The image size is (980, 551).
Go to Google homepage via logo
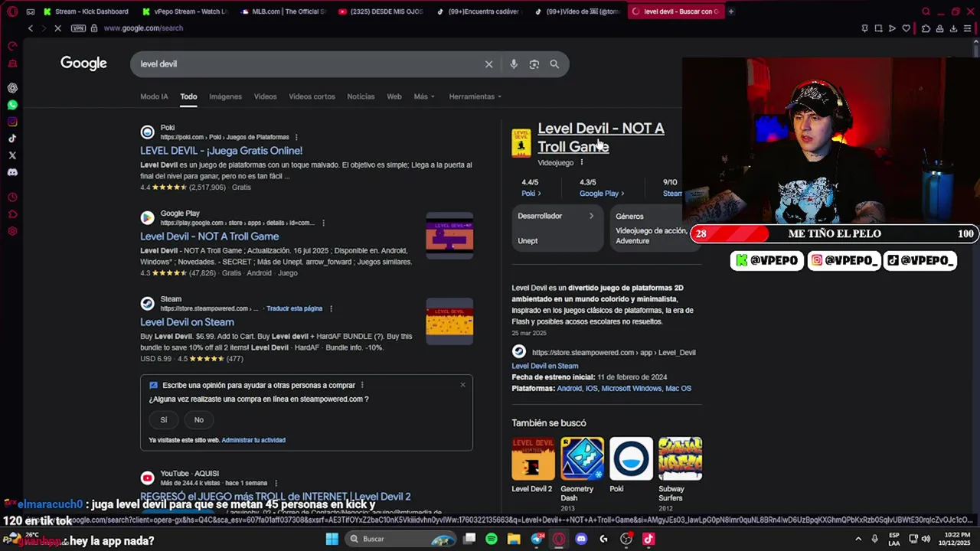tap(83, 64)
